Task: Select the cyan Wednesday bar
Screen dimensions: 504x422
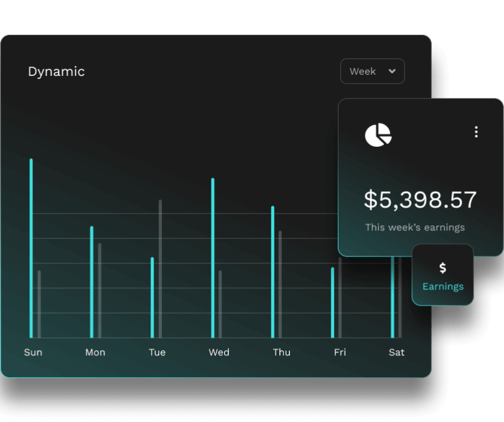Action: pos(213,258)
